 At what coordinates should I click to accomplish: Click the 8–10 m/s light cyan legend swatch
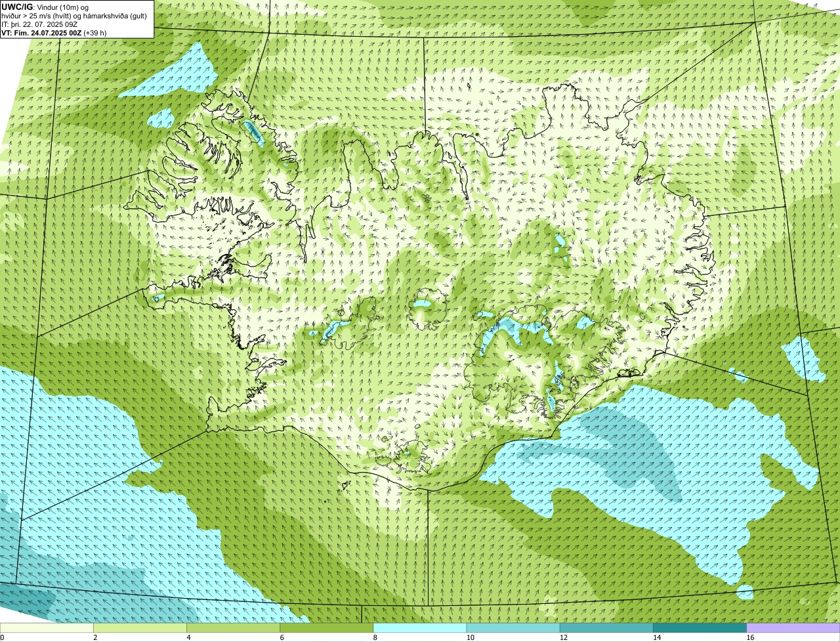click(x=420, y=628)
